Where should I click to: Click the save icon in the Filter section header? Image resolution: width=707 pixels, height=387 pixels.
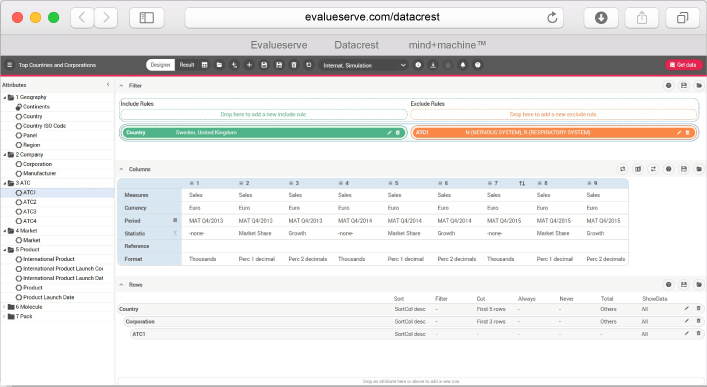pos(684,85)
